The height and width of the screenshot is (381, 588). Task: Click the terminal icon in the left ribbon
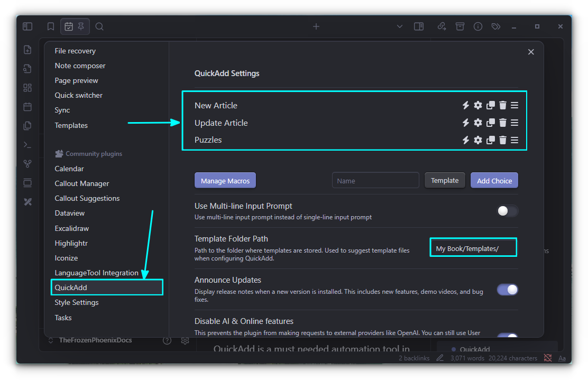point(27,144)
